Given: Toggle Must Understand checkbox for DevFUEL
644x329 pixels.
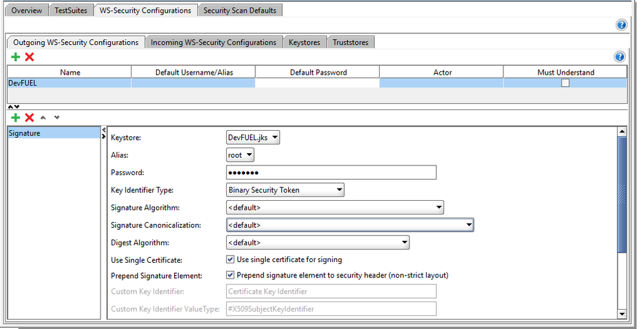Looking at the screenshot, I should tap(565, 83).
